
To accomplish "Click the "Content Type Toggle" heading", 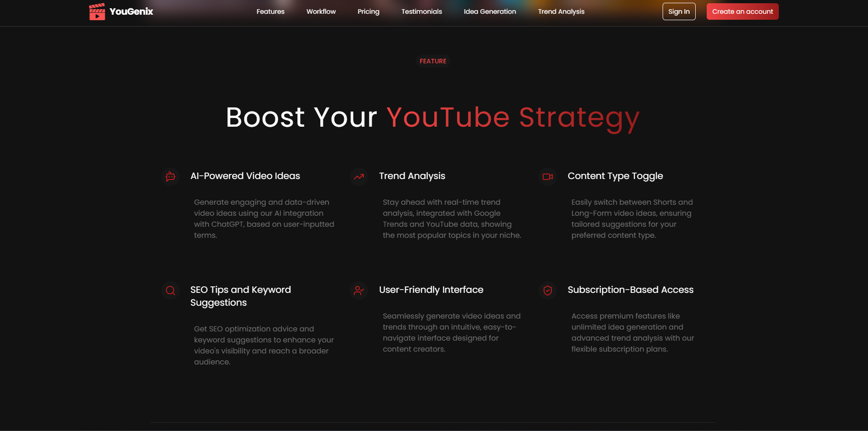I will point(615,176).
